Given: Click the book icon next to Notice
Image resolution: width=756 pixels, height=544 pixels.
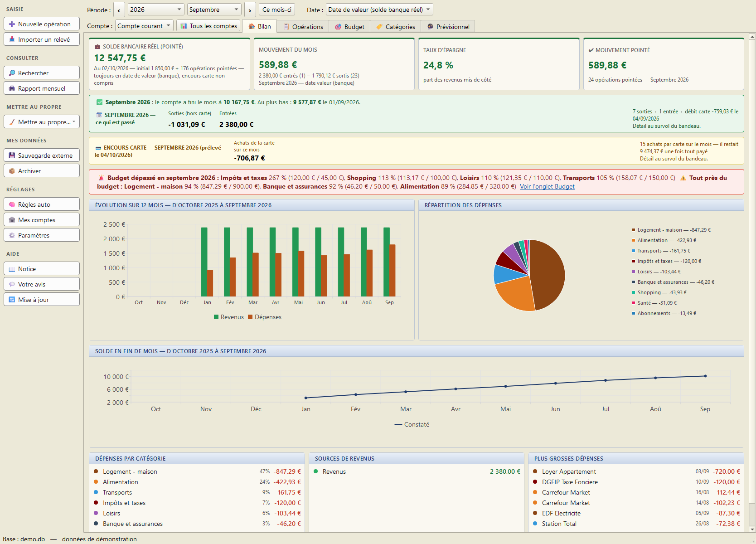Looking at the screenshot, I should tap(12, 269).
